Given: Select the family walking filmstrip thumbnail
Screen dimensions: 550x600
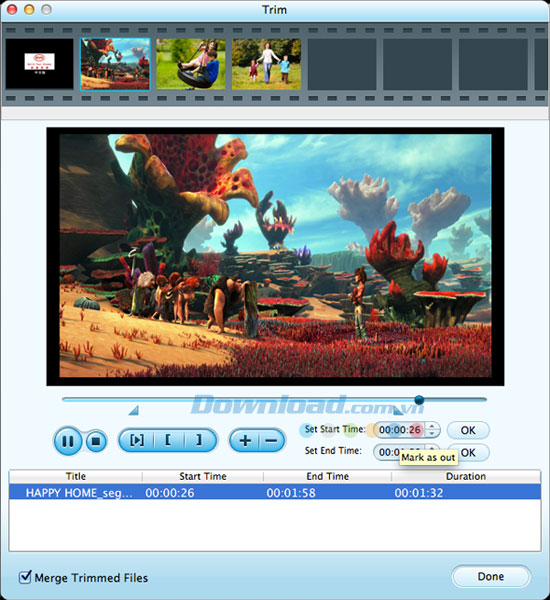Looking at the screenshot, I should click(266, 64).
